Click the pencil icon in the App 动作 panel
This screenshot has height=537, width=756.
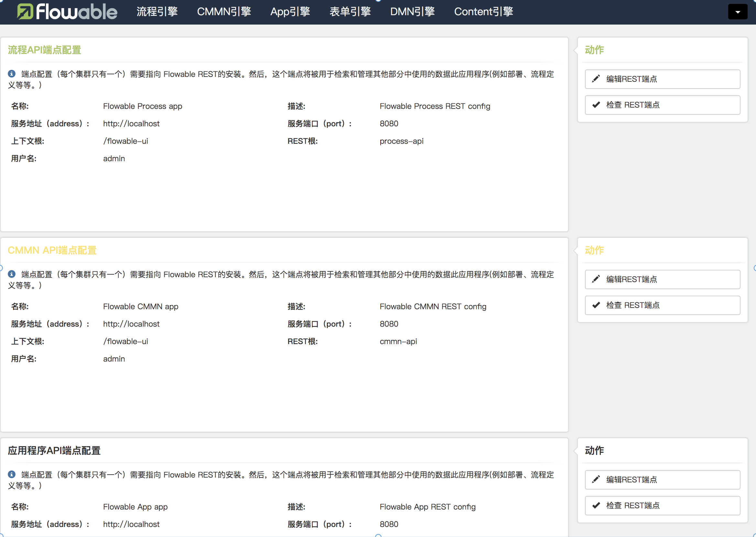pos(596,479)
